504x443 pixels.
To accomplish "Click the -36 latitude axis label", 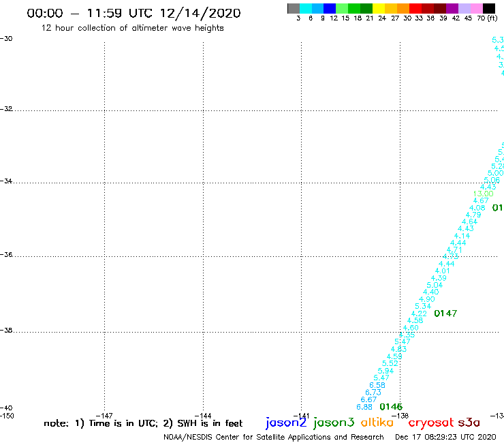I will click(x=6, y=255).
